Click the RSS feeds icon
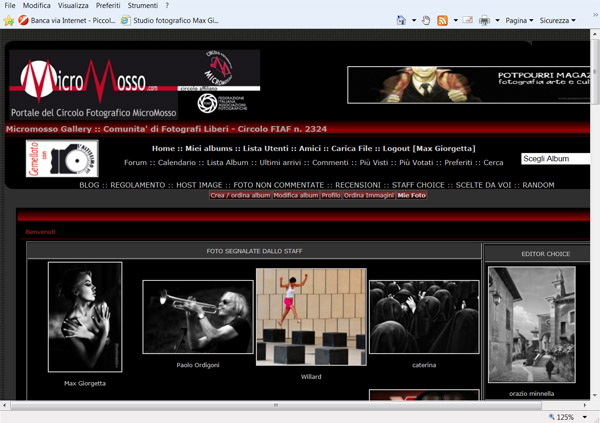The image size is (600, 423). (x=442, y=20)
